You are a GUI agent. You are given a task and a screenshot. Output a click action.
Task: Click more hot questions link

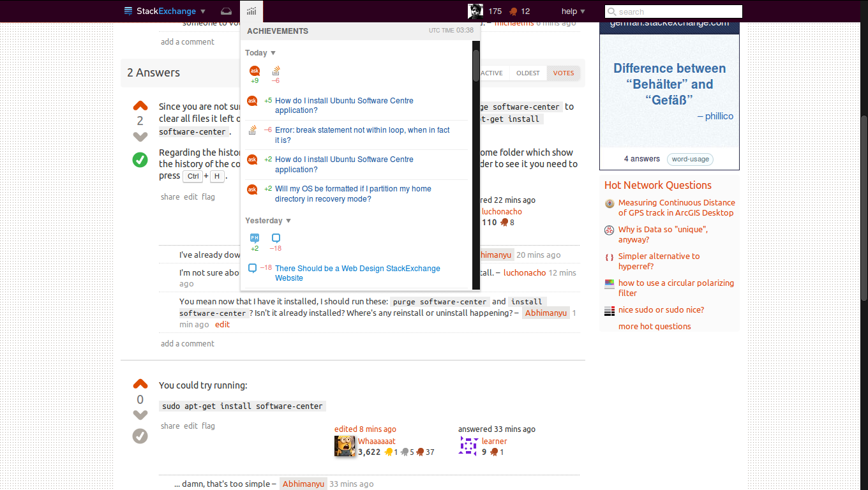point(655,327)
